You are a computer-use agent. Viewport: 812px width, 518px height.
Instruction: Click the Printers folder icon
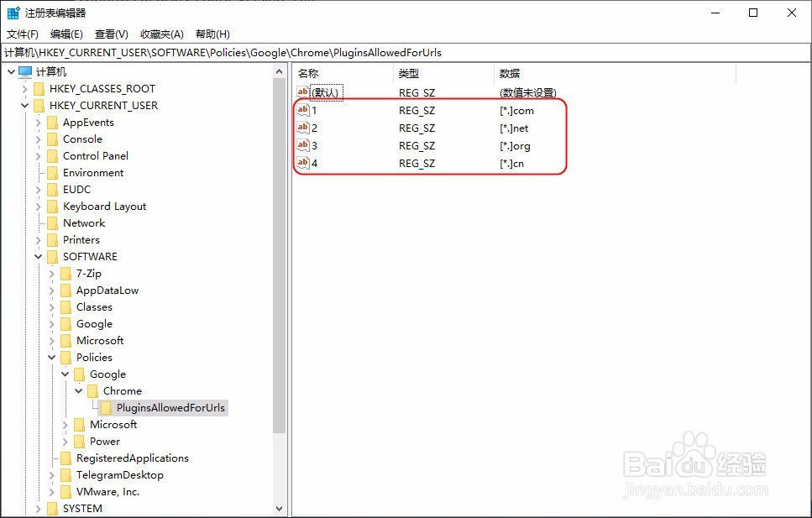(x=52, y=240)
